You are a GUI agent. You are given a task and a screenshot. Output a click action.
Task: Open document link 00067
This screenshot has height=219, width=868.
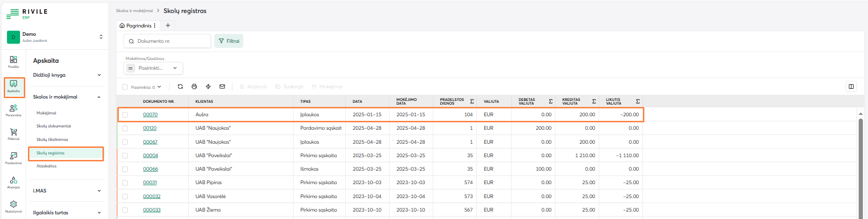(150, 142)
